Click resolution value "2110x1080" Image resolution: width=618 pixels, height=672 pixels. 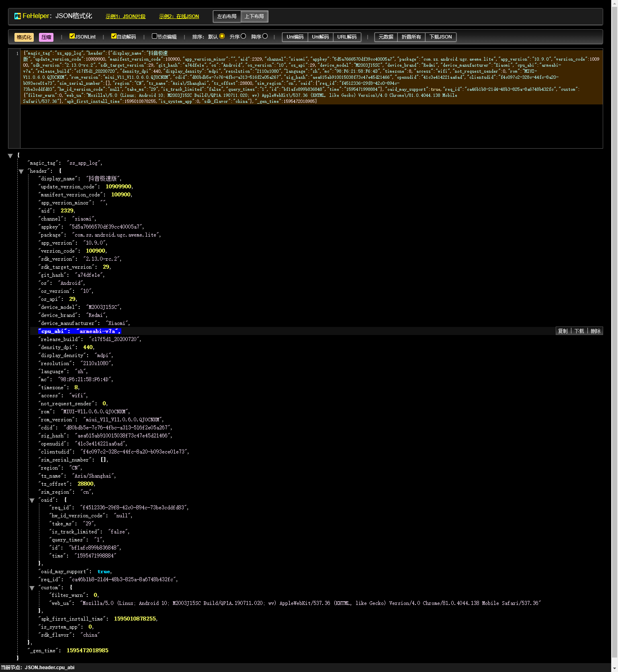pyautogui.click(x=96, y=364)
